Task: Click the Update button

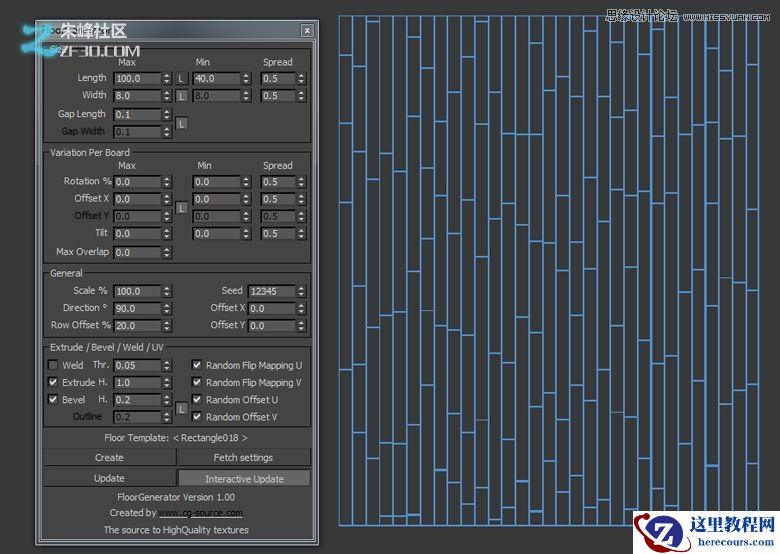Action: point(109,478)
